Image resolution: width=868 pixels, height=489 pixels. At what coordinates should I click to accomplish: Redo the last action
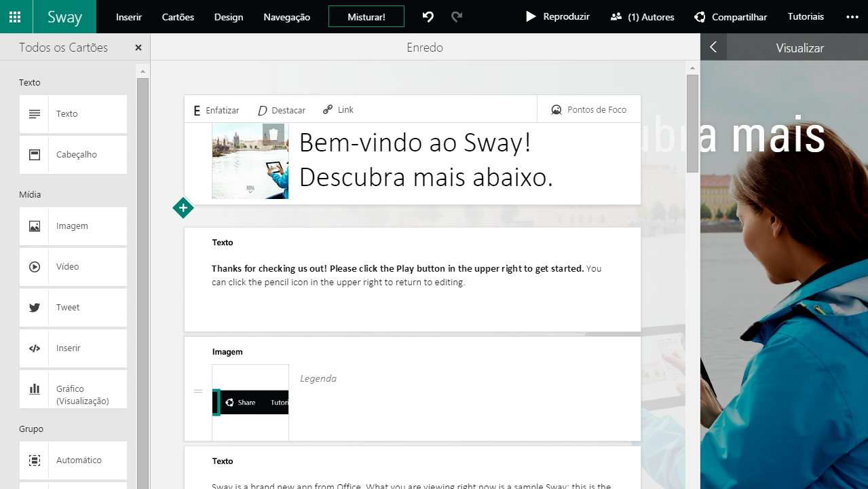pyautogui.click(x=457, y=16)
